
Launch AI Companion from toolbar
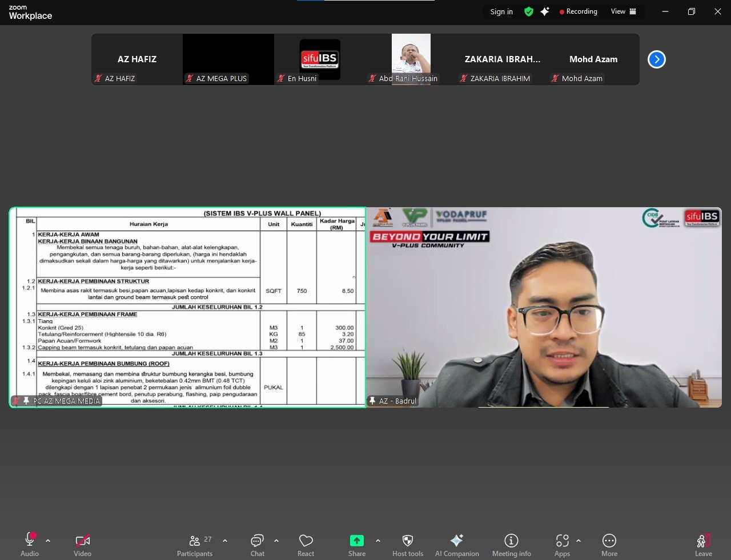click(x=457, y=545)
